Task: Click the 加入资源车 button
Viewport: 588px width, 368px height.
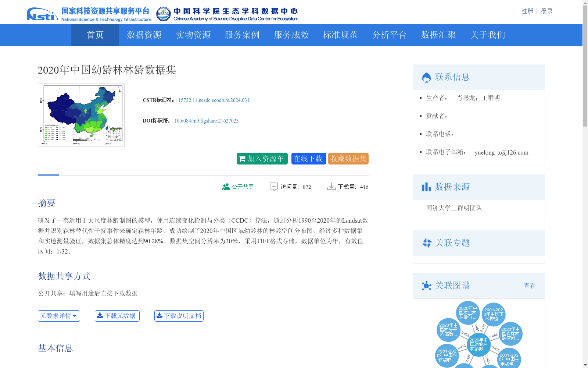Action: 262,159
